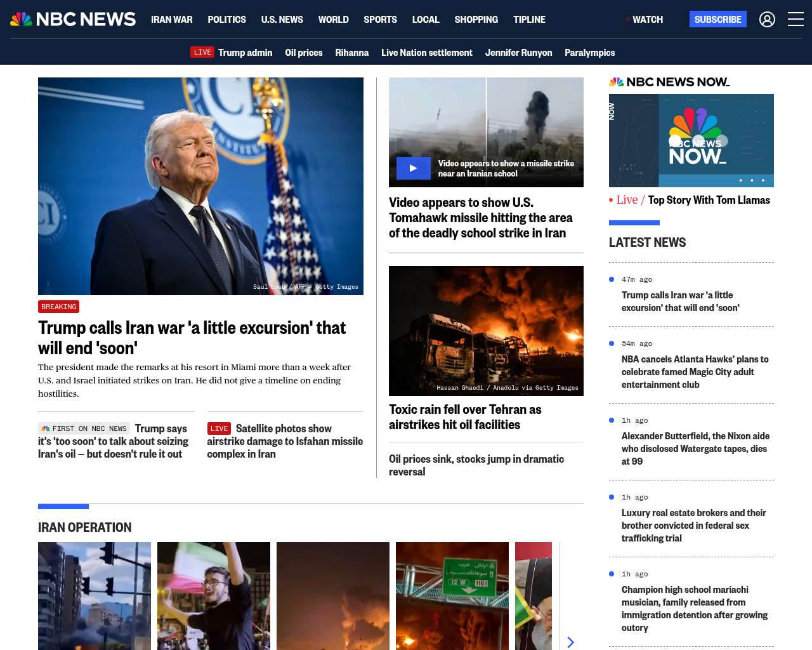This screenshot has height=650, width=812.
Task: Go to the Politics section
Action: pyautogui.click(x=226, y=20)
